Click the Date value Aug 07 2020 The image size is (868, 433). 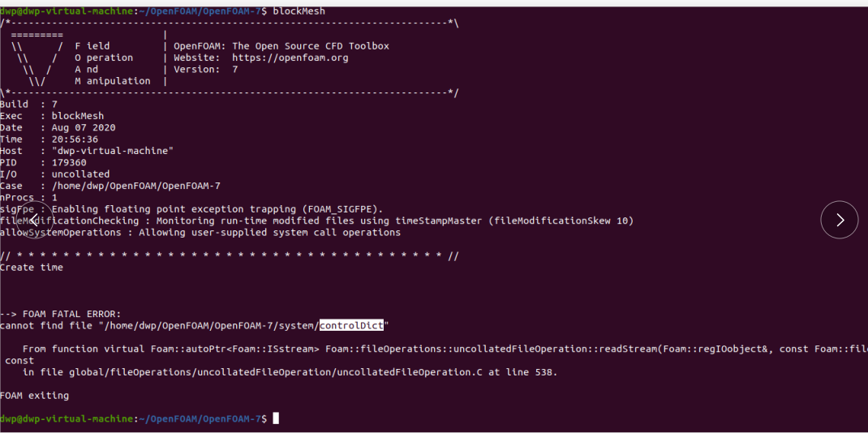point(84,127)
